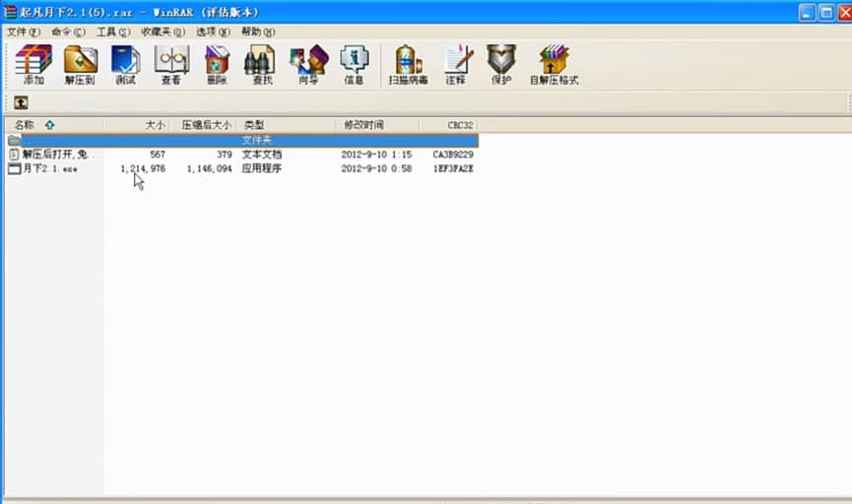Maximize the WinRAR window
The width and height of the screenshot is (852, 504).
[826, 12]
